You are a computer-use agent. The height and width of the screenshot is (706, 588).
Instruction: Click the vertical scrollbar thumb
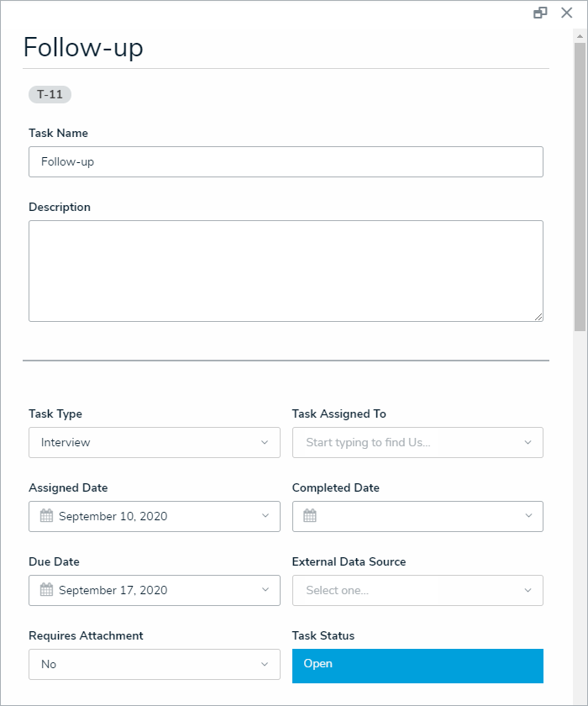pos(580,185)
